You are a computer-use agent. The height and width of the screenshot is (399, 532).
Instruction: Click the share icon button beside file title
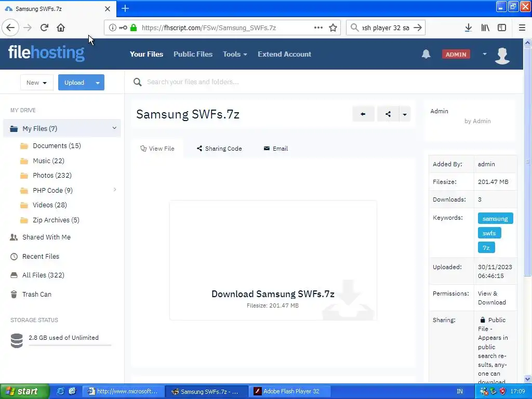(x=388, y=114)
